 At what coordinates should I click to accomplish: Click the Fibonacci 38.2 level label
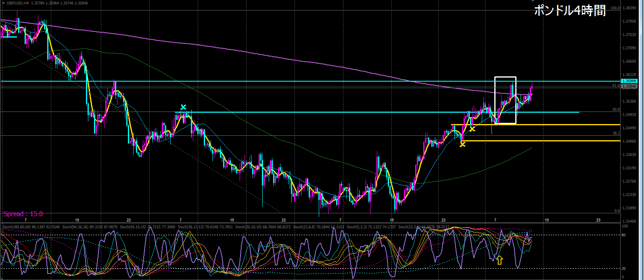(x=616, y=133)
